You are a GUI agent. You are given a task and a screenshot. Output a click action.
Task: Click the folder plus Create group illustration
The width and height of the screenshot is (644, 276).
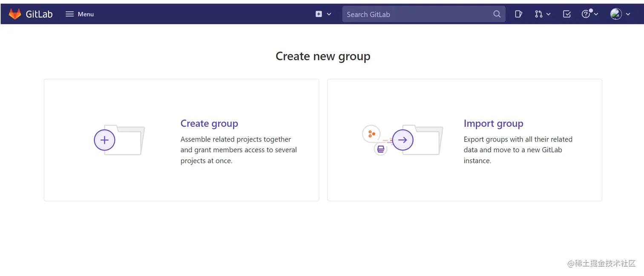click(119, 140)
